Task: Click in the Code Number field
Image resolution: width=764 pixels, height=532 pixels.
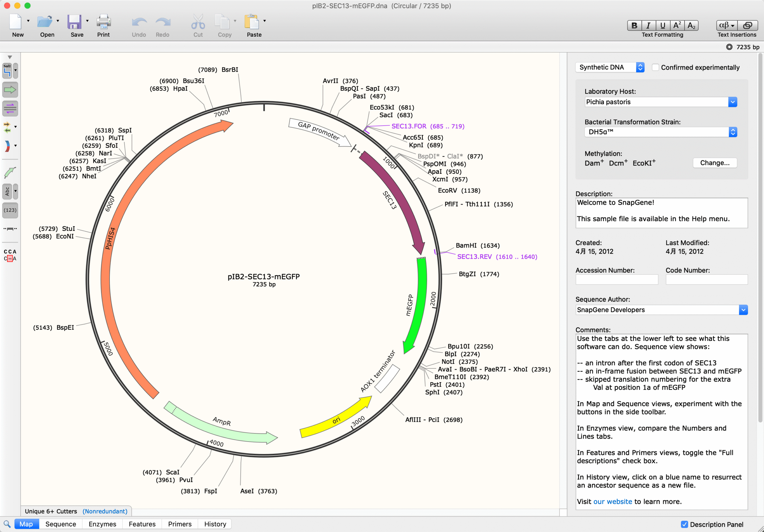Action: click(x=706, y=279)
